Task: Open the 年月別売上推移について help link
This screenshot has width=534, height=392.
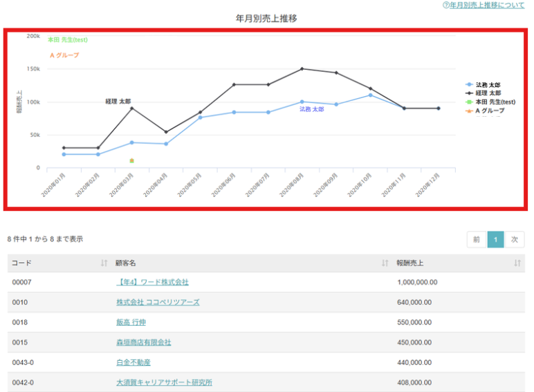Action: pyautogui.click(x=487, y=6)
